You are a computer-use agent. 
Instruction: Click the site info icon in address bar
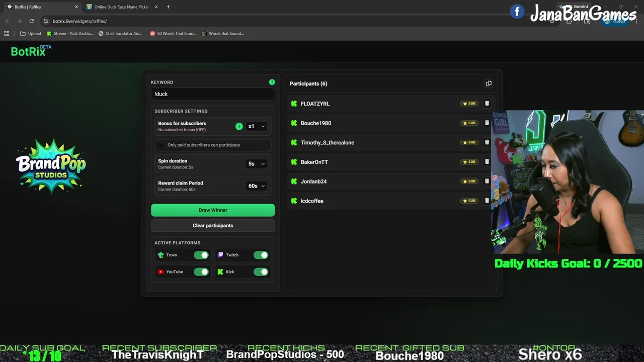[x=46, y=21]
